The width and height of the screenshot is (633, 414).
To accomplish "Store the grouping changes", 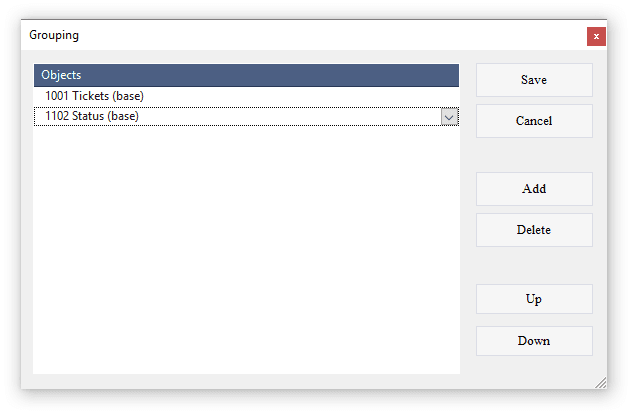I will (x=534, y=80).
